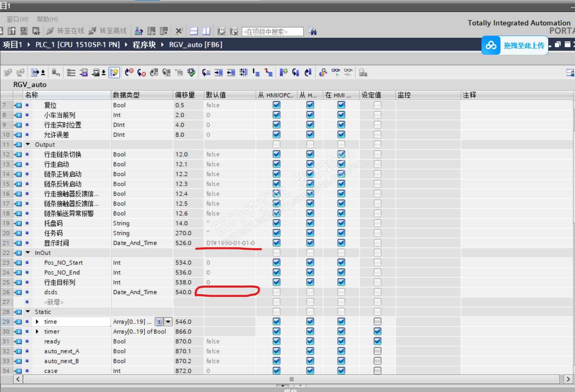
Task: Click the cylinder with lock icon
Action: click(363, 73)
